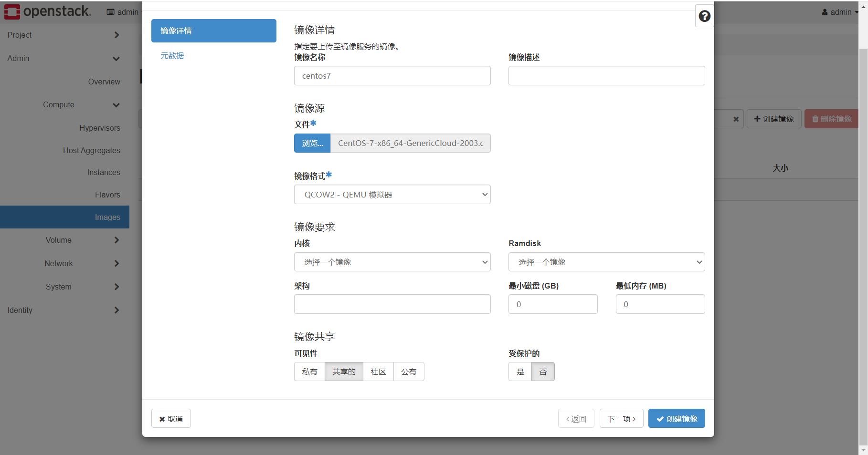Focus the 最小磁盘 (GB) field

click(553, 304)
